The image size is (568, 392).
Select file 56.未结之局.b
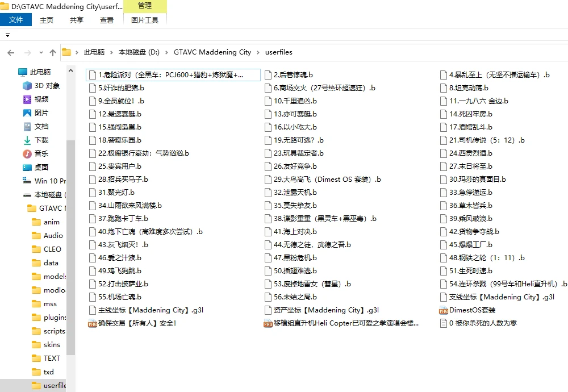coord(290,297)
